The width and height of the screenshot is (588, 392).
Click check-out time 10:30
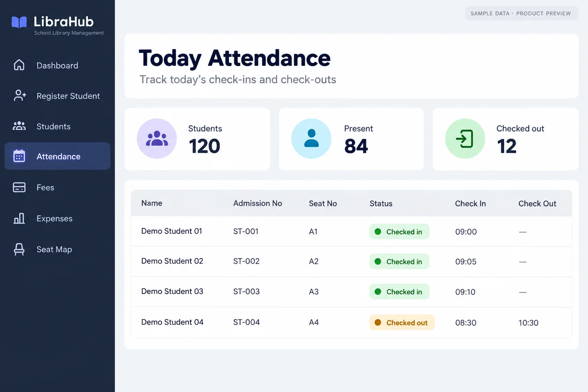coord(528,323)
